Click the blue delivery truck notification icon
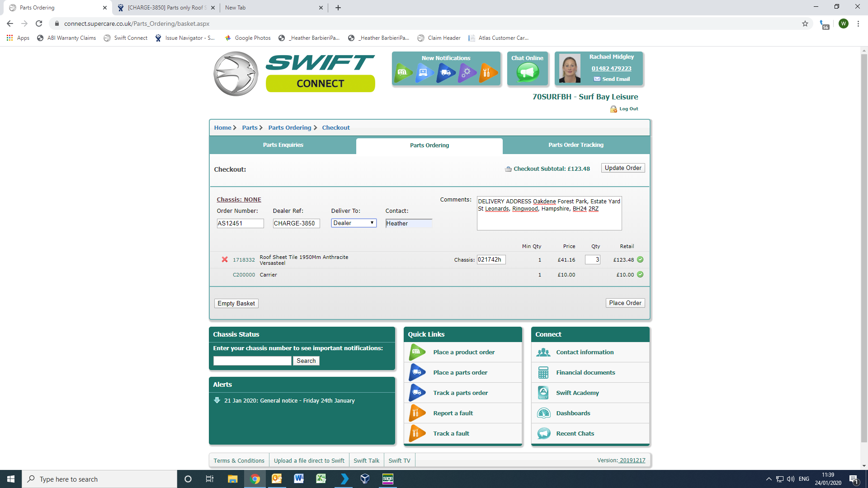Screen dimensions: 868x488 point(446,73)
